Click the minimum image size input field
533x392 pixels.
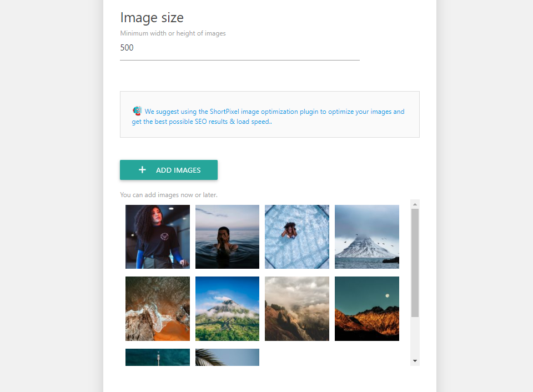pos(240,48)
